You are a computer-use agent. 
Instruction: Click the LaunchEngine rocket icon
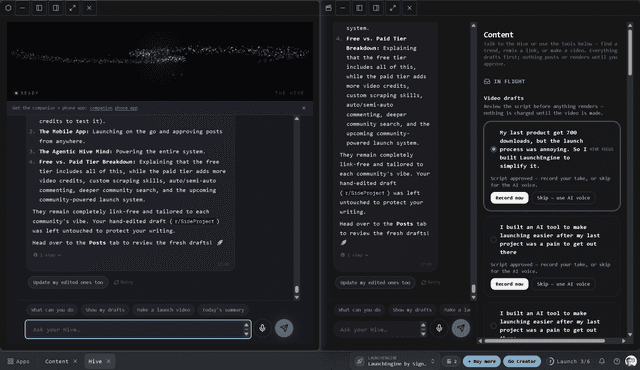pyautogui.click(x=360, y=361)
